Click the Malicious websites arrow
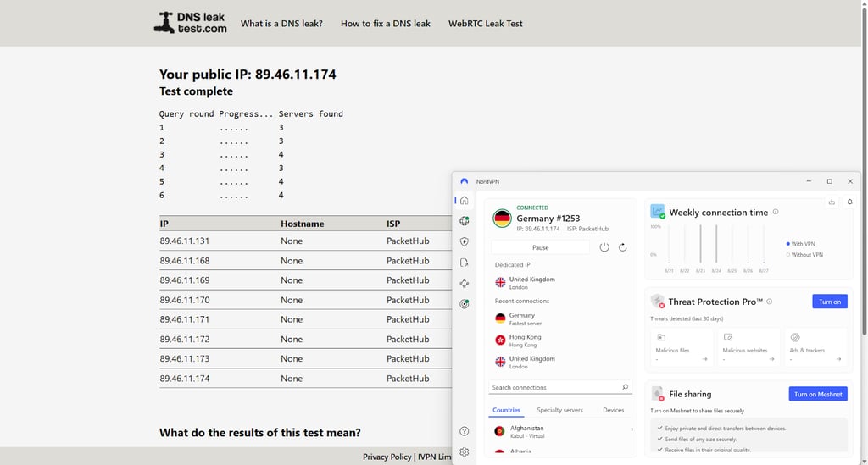868x465 pixels. (771, 359)
